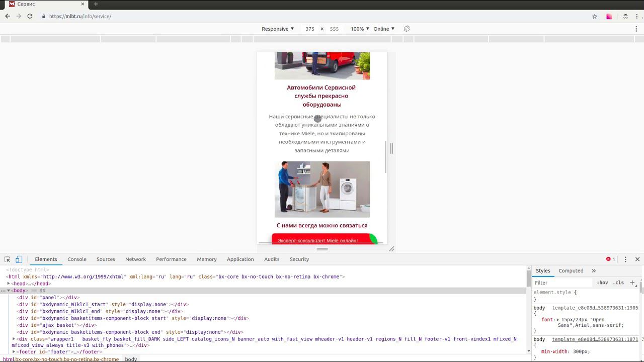Viewport: 644px width, 362px height.
Task: Click the washing machines service photo
Action: tap(322, 189)
